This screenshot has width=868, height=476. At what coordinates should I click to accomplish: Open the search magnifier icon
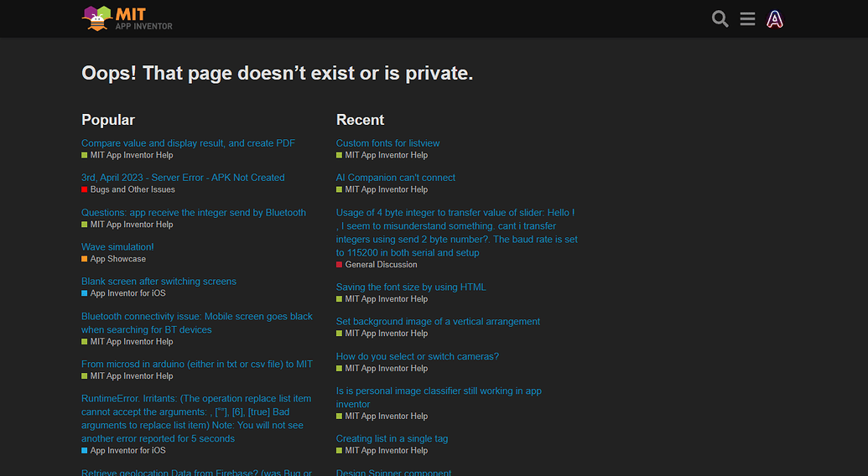pos(720,18)
